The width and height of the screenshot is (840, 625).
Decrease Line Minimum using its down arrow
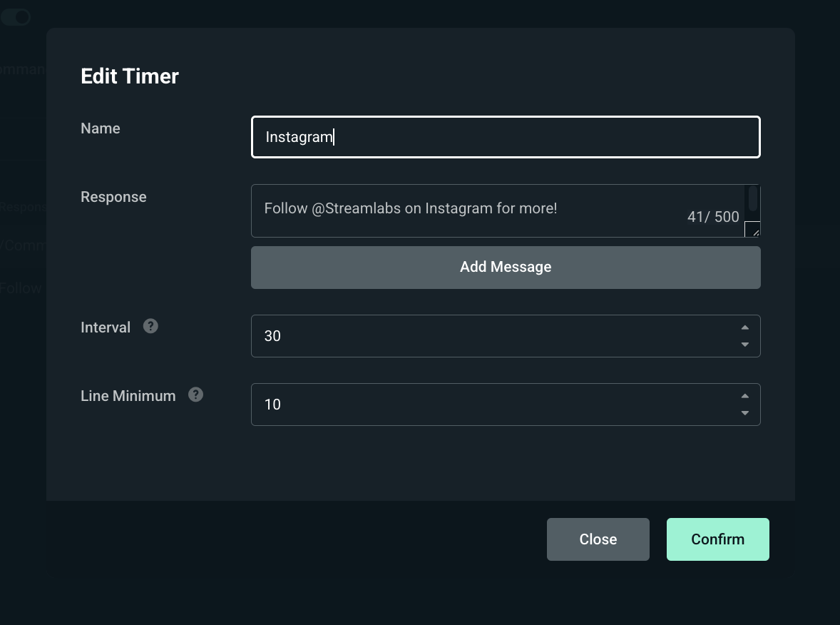pyautogui.click(x=744, y=413)
